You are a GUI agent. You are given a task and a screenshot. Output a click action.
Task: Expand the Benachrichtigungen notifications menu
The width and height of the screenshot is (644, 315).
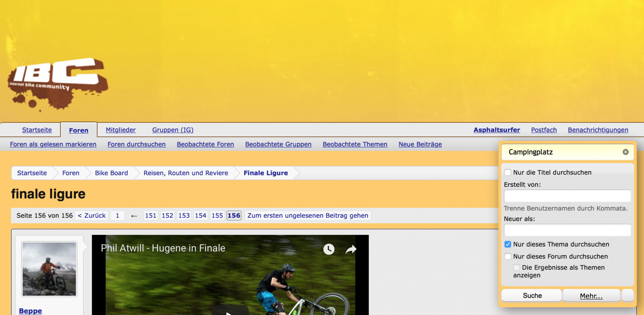(598, 130)
